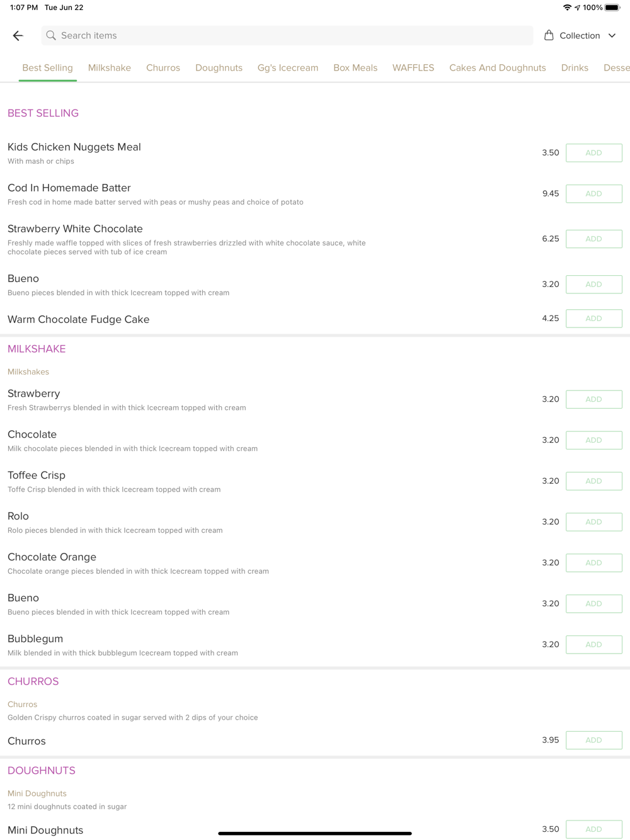Switch to the Milkshake tab
Image resolution: width=630 pixels, height=840 pixels.
pos(110,68)
